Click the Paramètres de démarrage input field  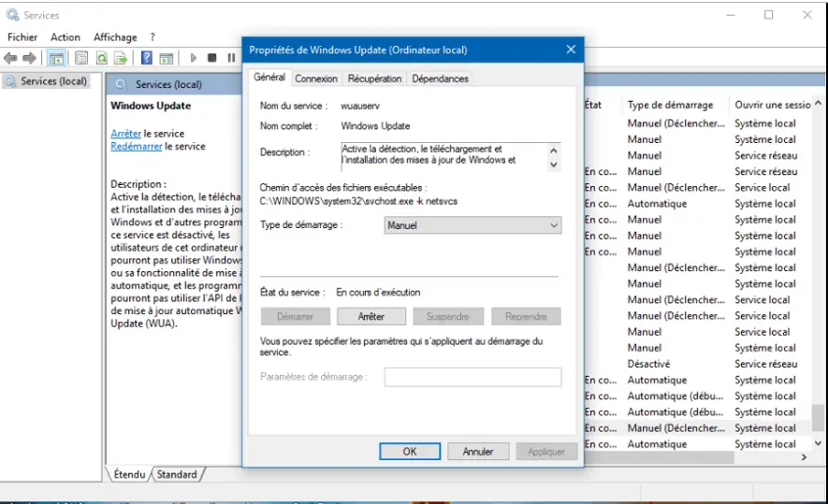tap(472, 377)
